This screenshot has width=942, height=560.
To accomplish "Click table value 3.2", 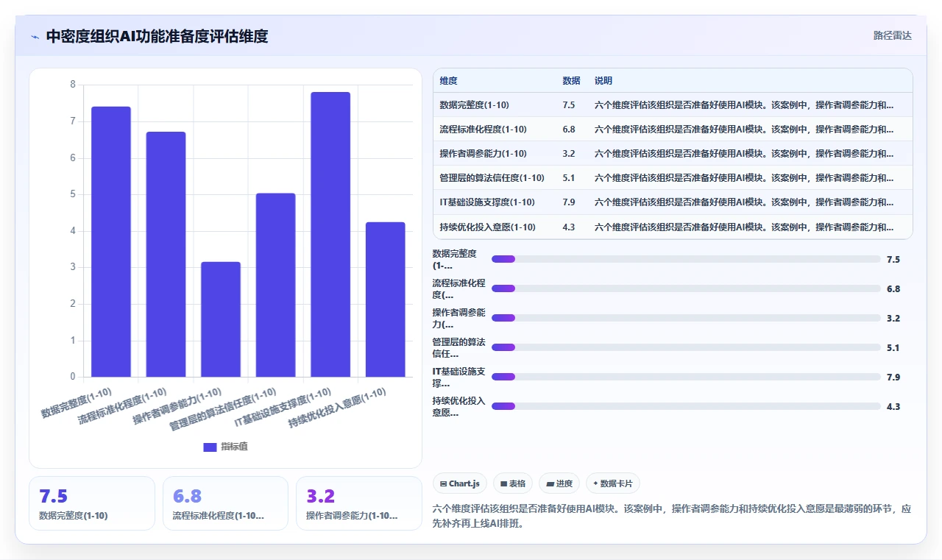I will pyautogui.click(x=568, y=154).
